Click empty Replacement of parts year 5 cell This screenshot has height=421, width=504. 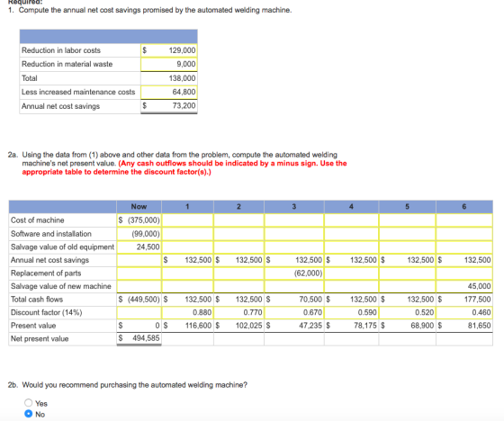407,273
